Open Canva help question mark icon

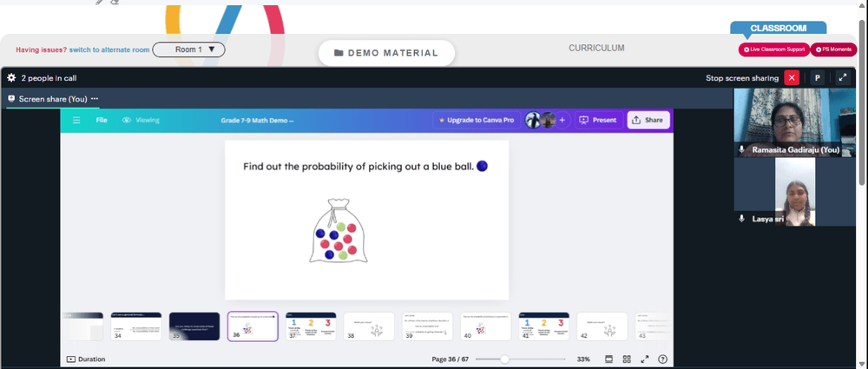662,359
